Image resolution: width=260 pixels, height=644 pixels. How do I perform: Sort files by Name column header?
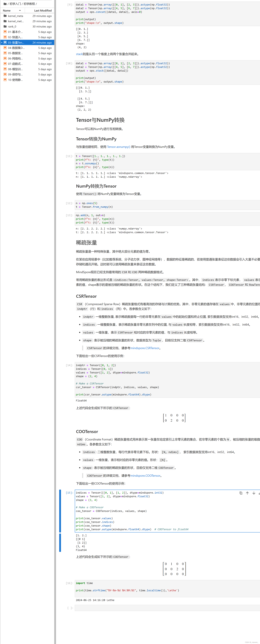coord(7,10)
